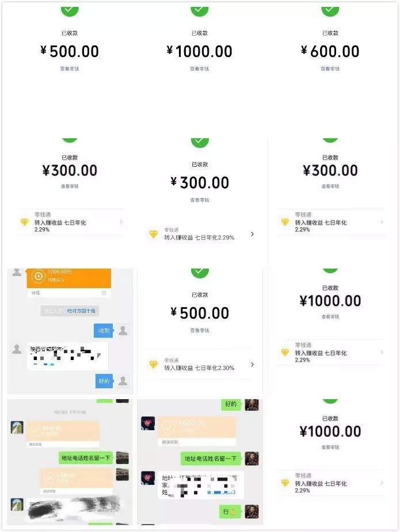Click check circle in ¥500.00 chat transfer
The image size is (400, 532).
point(168,427)
